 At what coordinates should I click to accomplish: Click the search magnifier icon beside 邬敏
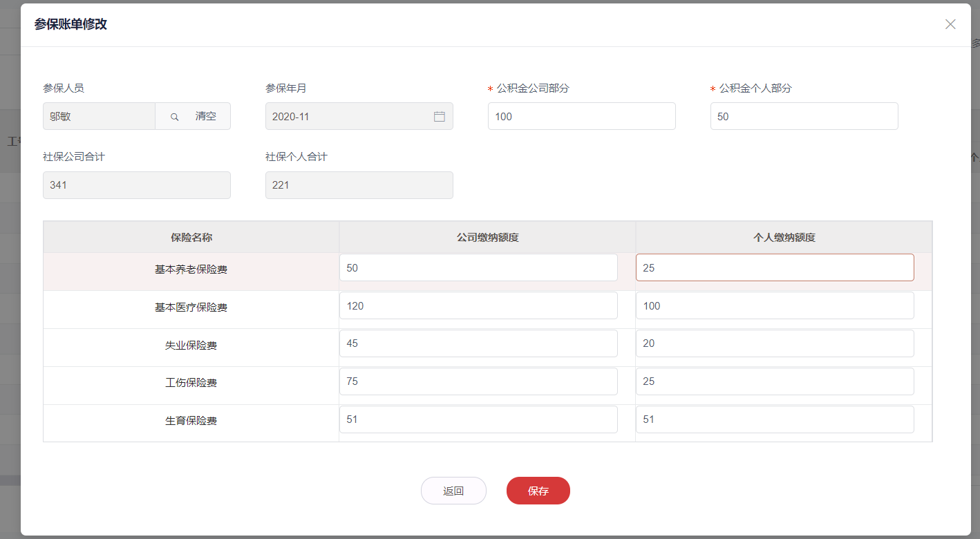(x=174, y=117)
